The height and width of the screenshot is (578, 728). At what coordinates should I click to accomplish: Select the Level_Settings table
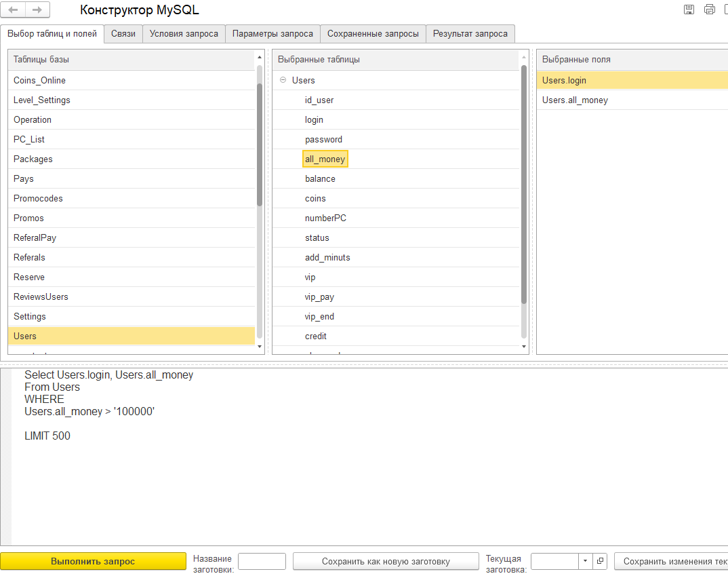coord(132,100)
